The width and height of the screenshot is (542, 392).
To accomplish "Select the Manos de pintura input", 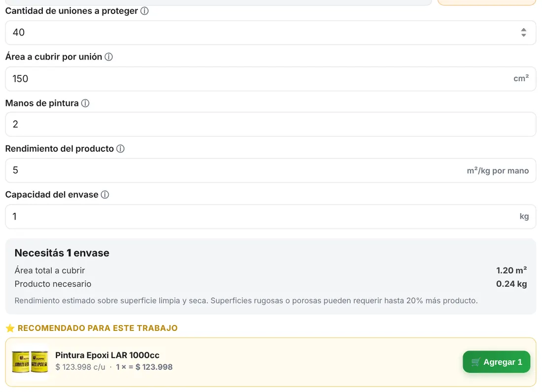I will pos(271,124).
